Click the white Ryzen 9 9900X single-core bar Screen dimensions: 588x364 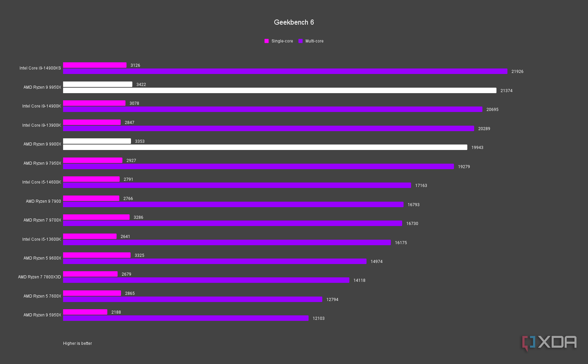97,141
